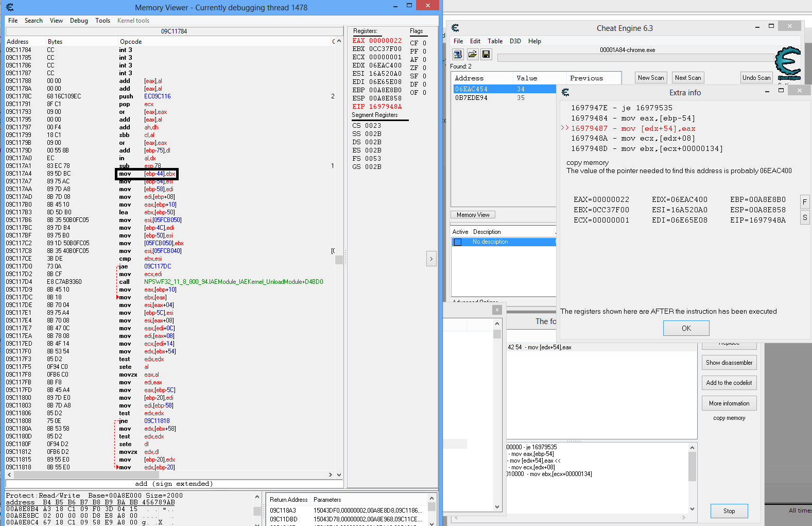Click the scan progress bar
The image size is (812, 526).
[x=636, y=58]
